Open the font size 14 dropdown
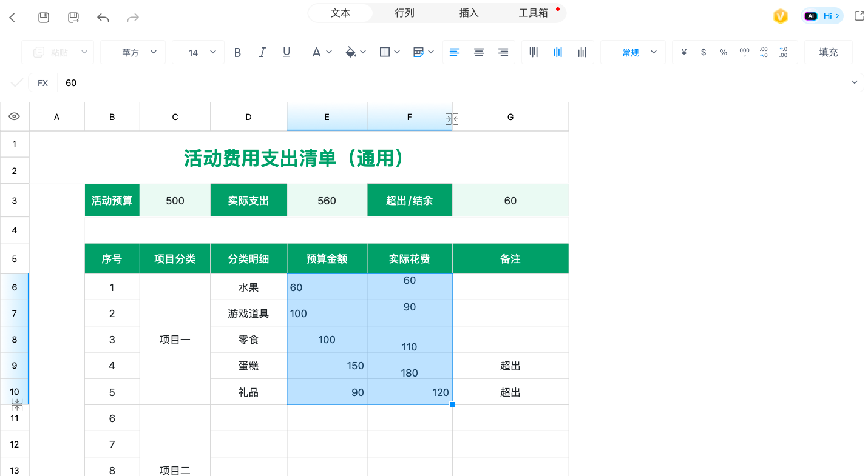This screenshot has height=476, width=868. coord(198,53)
